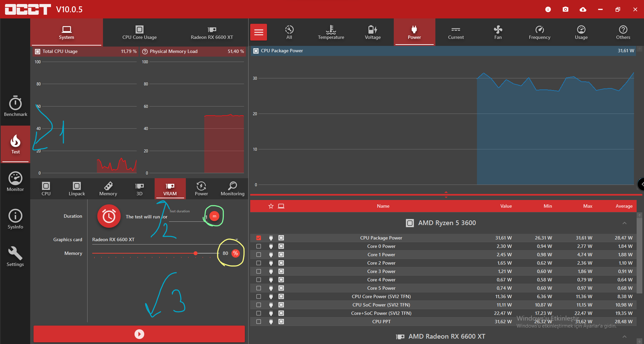Select the Linpack test icon
Viewport: 644px width, 344px height.
pos(77,189)
